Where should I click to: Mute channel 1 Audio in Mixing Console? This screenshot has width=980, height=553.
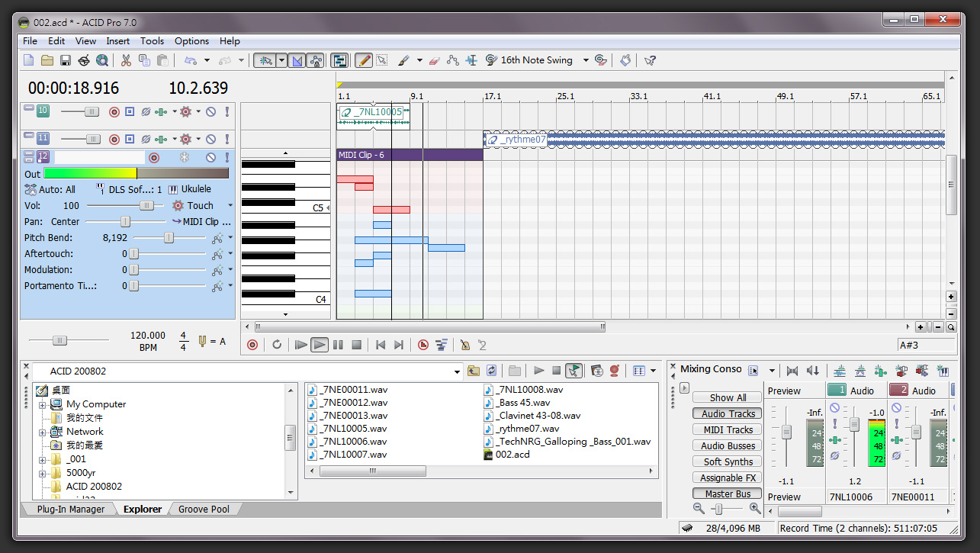click(835, 408)
